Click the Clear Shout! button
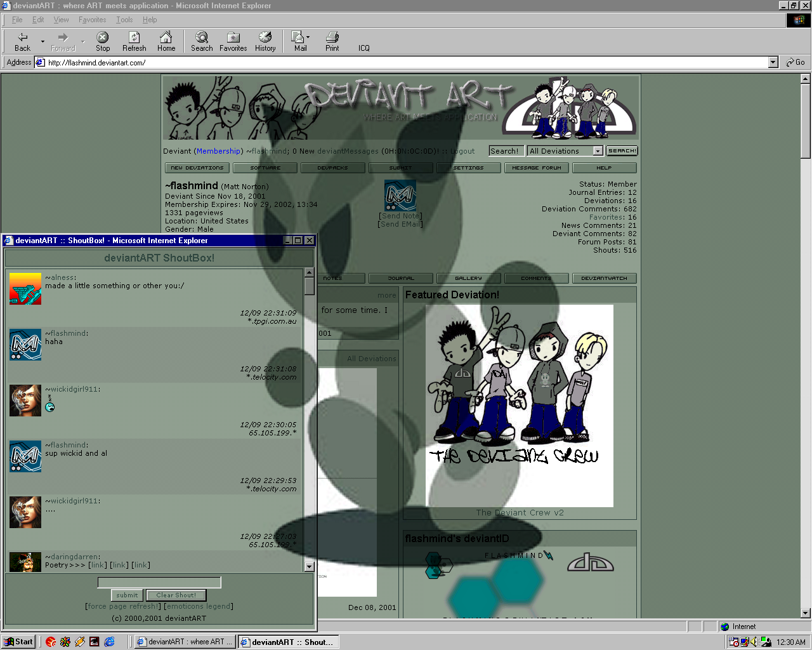 pos(176,595)
